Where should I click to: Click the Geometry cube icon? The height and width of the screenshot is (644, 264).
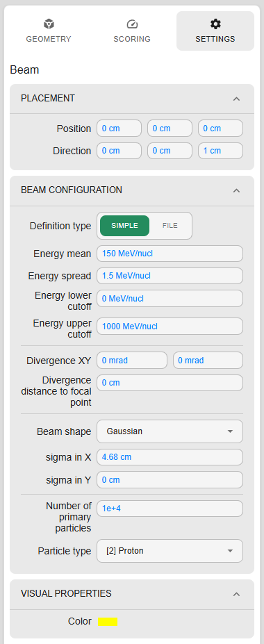49,24
